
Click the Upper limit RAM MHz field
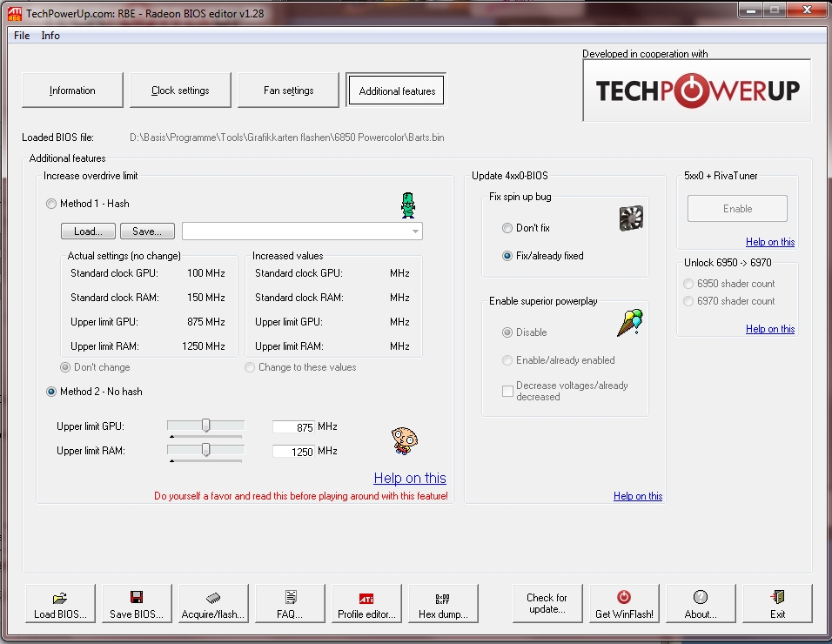293,452
